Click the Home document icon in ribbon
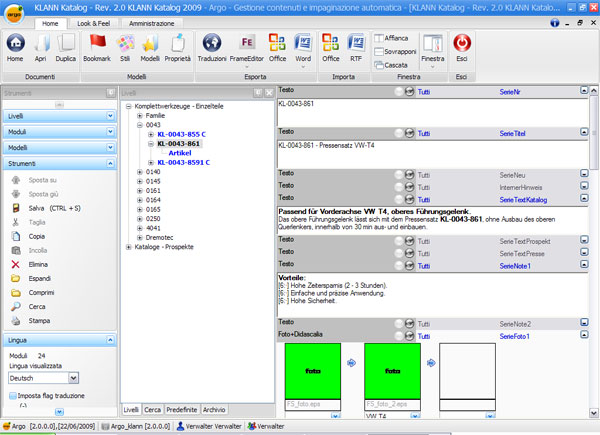 [x=15, y=43]
